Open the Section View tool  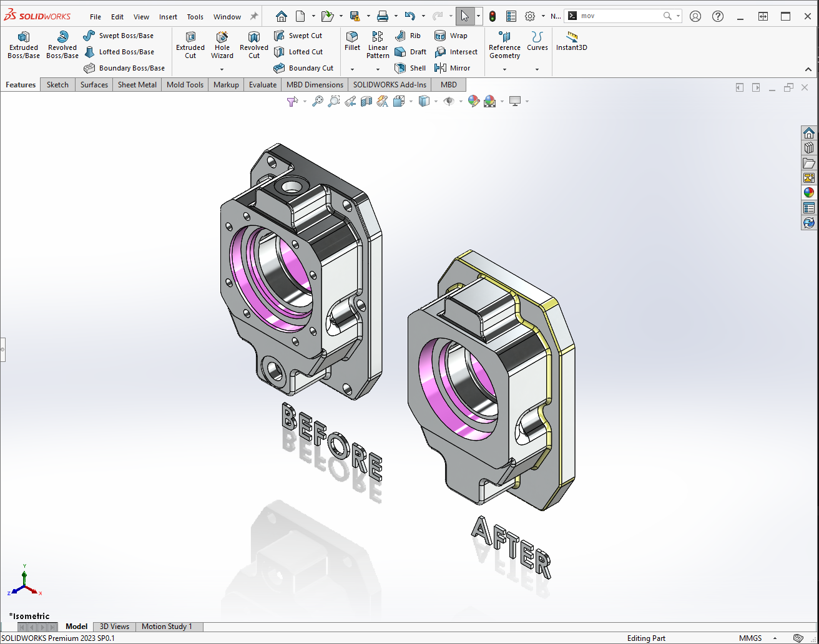coord(366,101)
